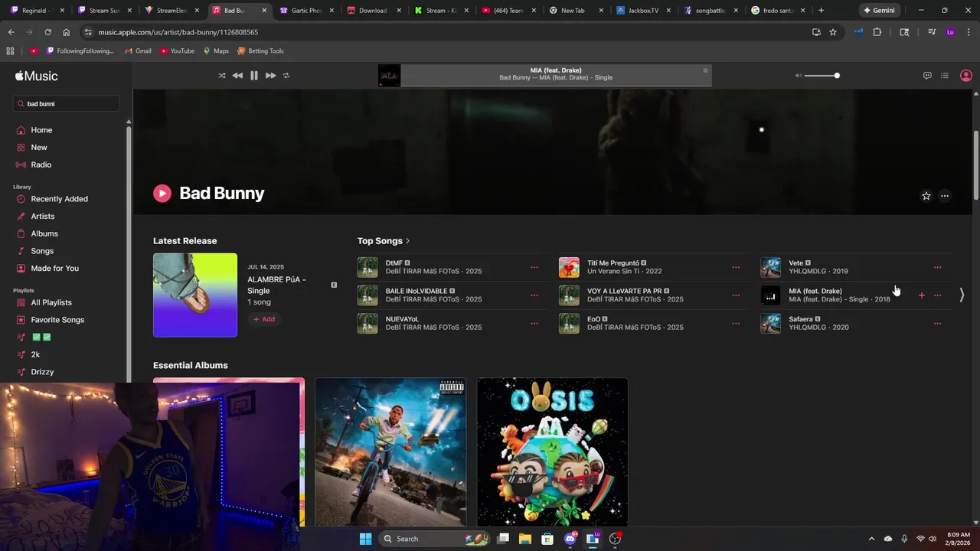Play DtMF from top songs
This screenshot has height=551, width=980.
(367, 267)
